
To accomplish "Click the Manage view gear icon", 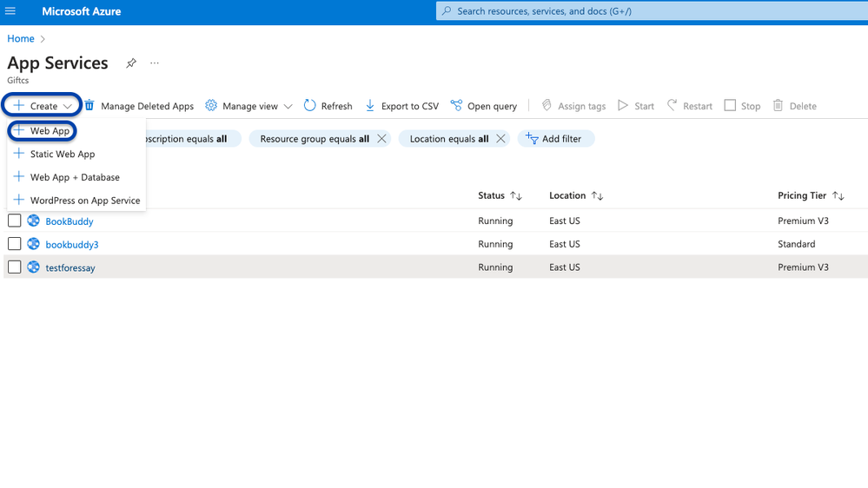I will (211, 105).
